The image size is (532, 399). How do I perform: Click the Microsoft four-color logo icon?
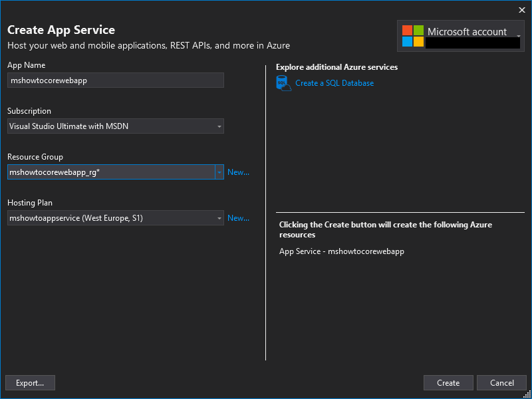tap(412, 36)
